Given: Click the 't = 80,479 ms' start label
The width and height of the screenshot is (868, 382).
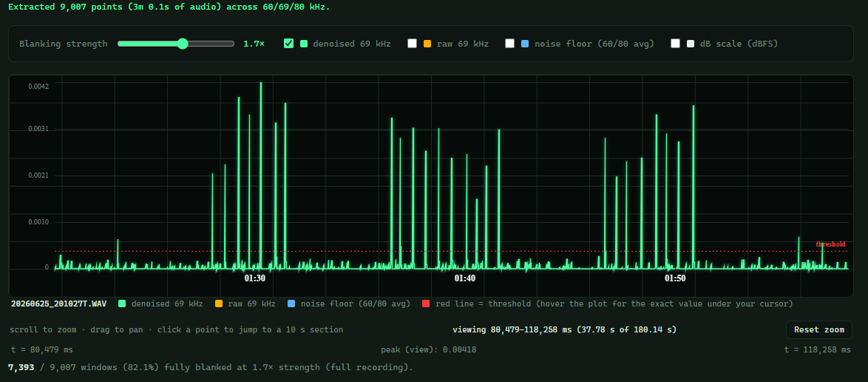Looking at the screenshot, I should (41, 350).
